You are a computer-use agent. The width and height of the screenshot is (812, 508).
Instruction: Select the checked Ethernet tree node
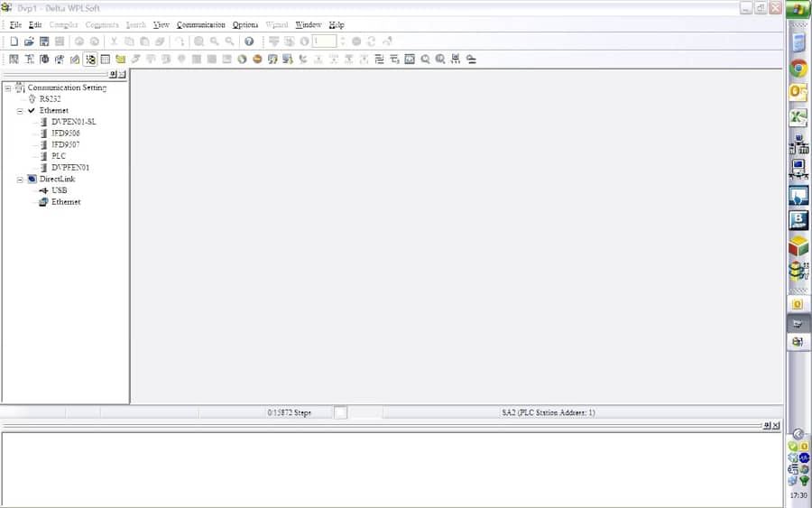click(x=54, y=110)
